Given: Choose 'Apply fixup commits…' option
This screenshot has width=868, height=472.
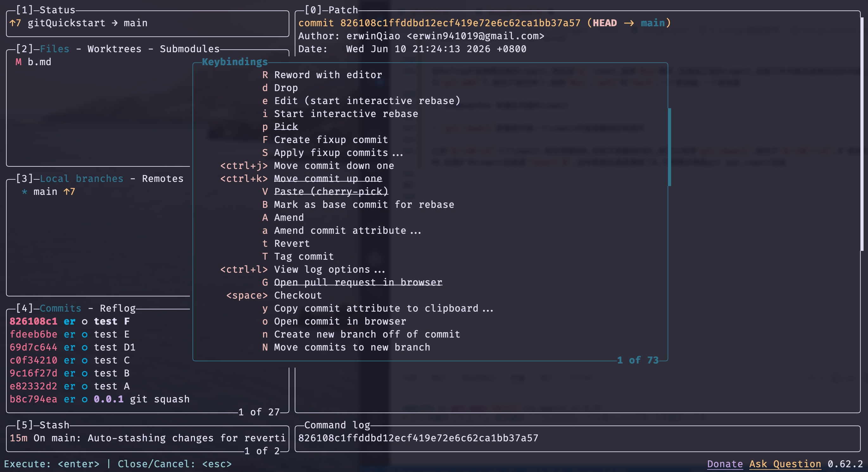Looking at the screenshot, I should pos(332,153).
